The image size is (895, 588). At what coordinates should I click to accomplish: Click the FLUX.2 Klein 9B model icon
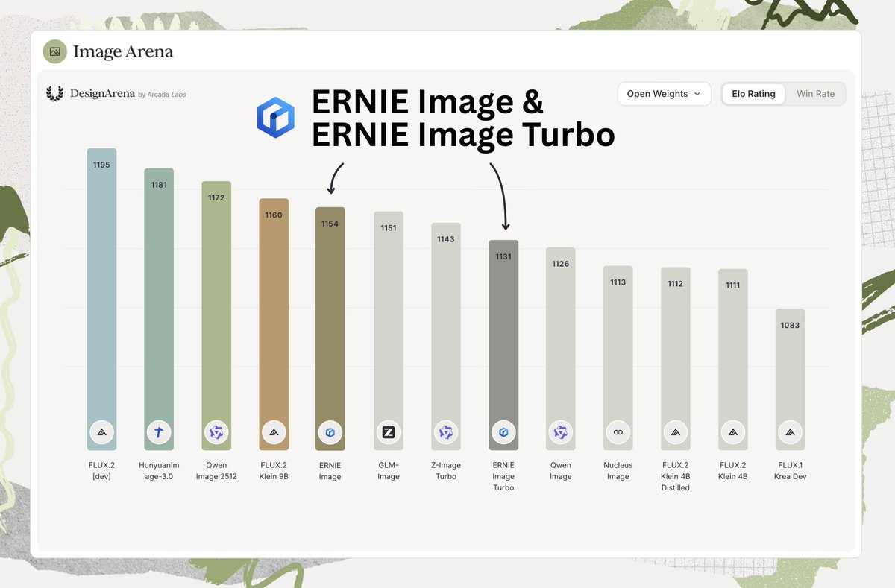[x=274, y=432]
